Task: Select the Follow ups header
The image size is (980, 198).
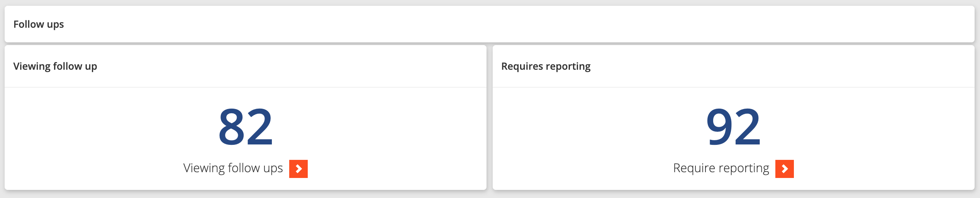Action: click(39, 24)
